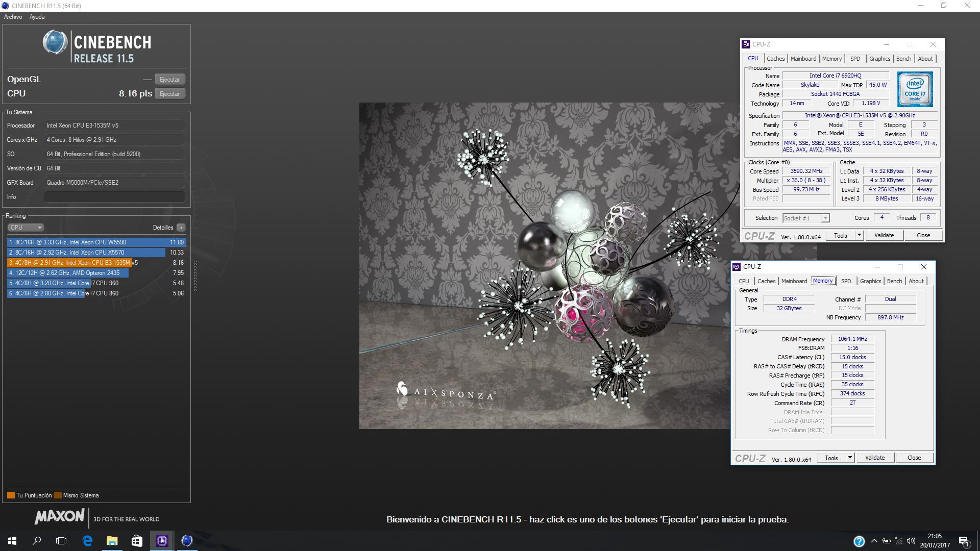
Task: Open the Socket #1 selection dropdown
Action: 806,218
